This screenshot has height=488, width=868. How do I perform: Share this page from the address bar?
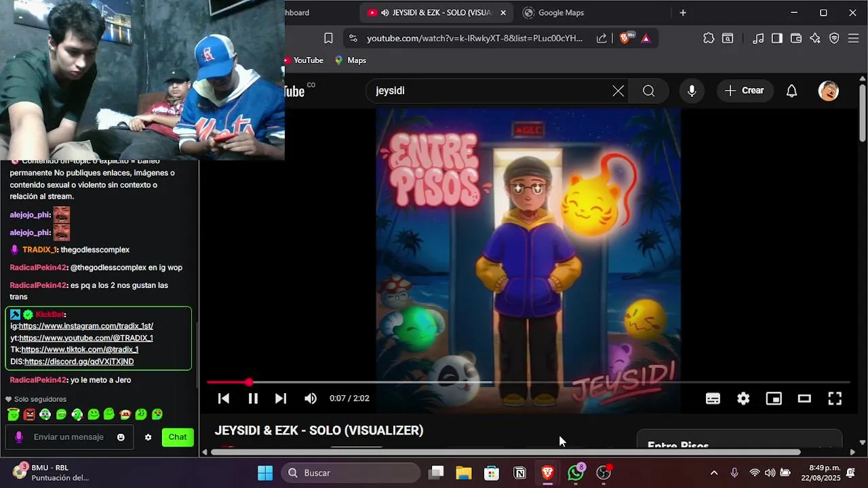coord(601,39)
